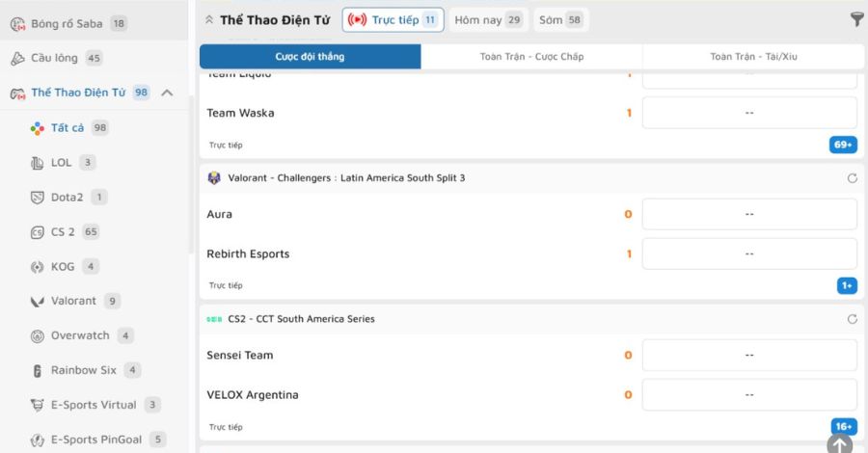Screen dimensions: 868x453
Task: Click the Aura team name
Action: click(x=219, y=214)
